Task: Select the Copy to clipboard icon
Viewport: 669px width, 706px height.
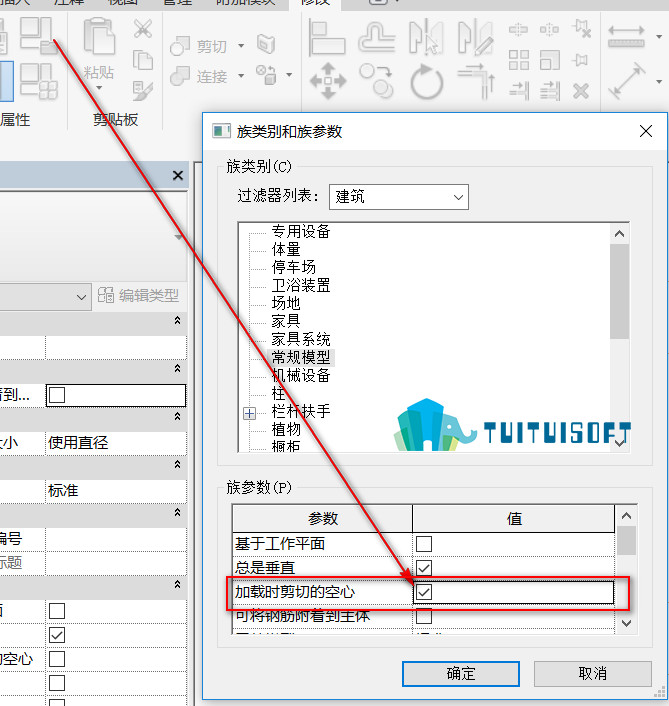Action: (x=143, y=60)
